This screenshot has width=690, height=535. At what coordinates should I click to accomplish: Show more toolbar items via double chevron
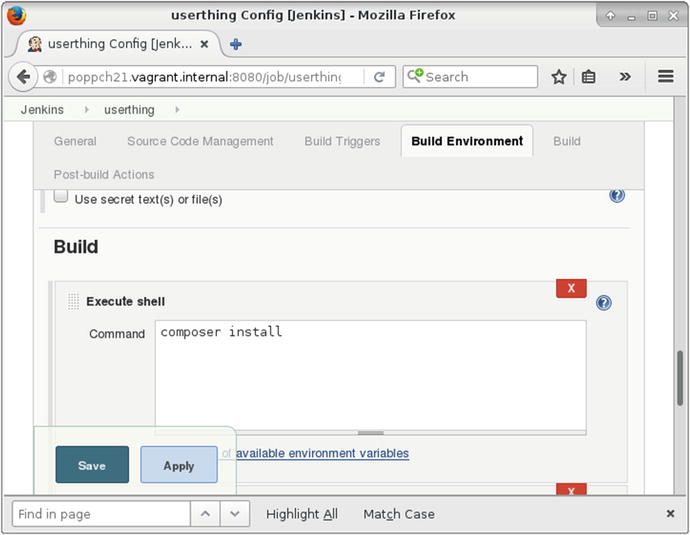pyautogui.click(x=625, y=77)
